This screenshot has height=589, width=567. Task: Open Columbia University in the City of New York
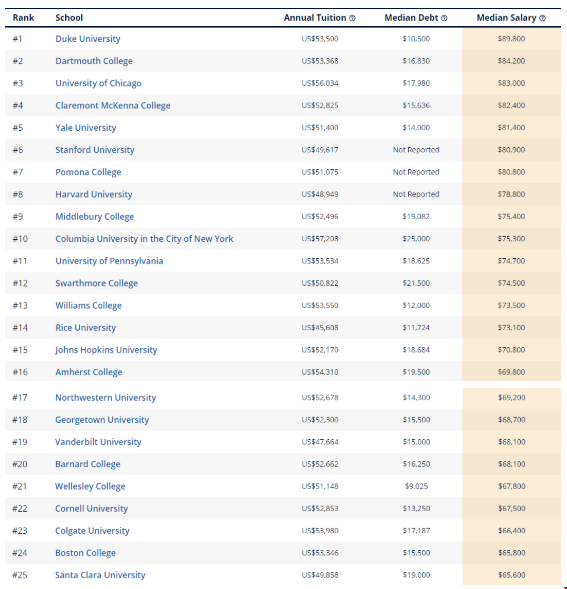point(144,239)
